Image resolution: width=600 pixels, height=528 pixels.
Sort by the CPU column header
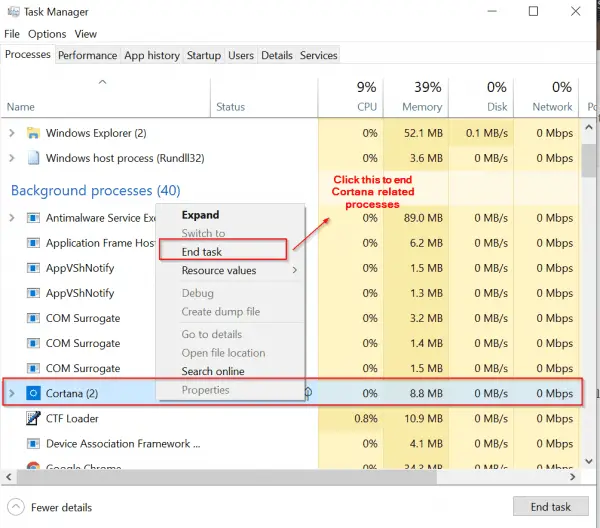351,98
